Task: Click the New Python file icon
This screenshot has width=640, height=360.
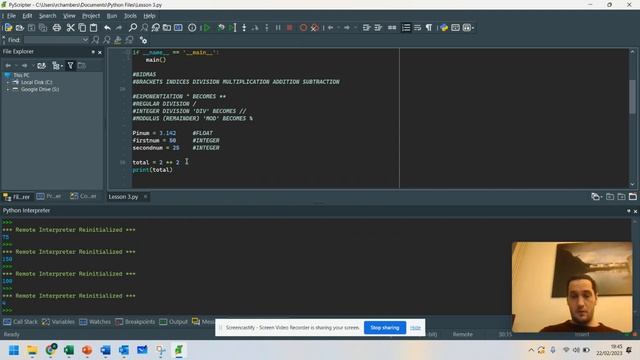Action: (8, 28)
